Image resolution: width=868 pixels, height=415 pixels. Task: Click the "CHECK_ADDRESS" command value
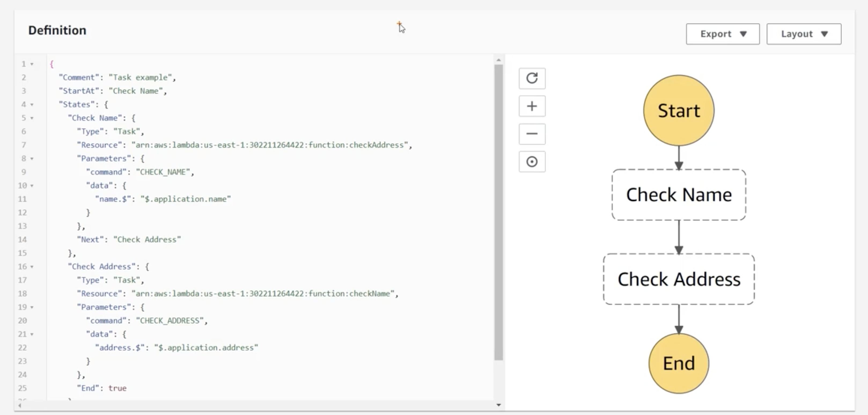coord(170,321)
